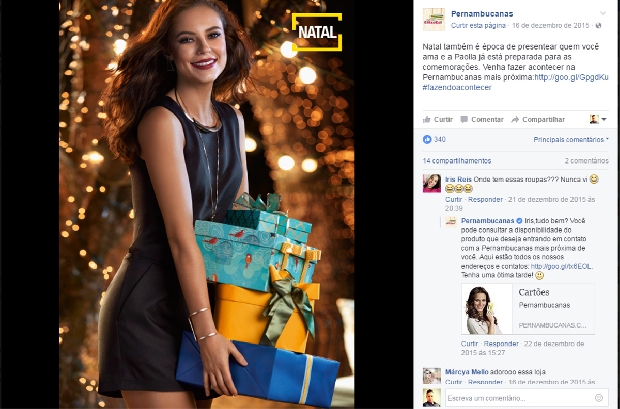
Task: View the 14 compartilhamentos list
Action: [x=457, y=161]
